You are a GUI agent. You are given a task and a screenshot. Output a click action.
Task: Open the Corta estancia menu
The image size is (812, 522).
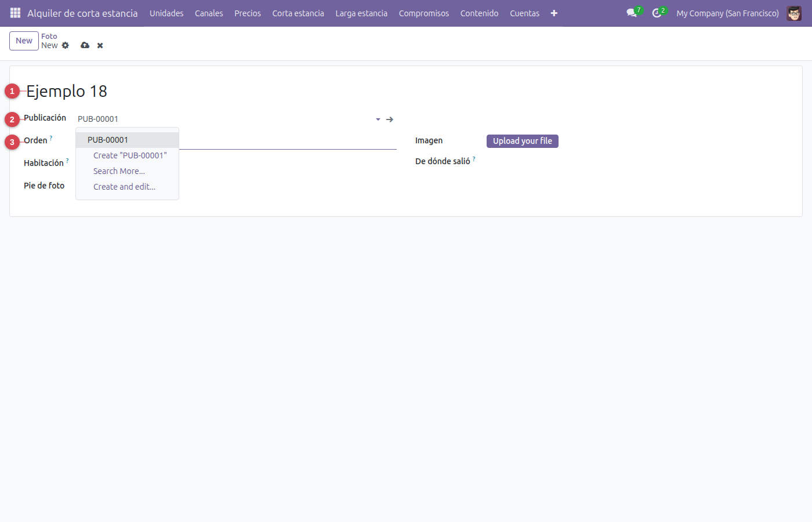pyautogui.click(x=298, y=13)
